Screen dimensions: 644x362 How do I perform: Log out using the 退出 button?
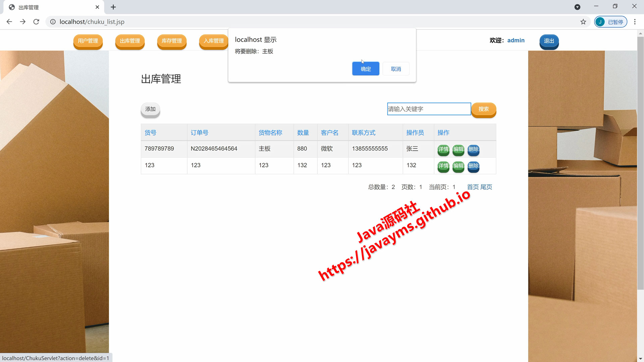[549, 41]
